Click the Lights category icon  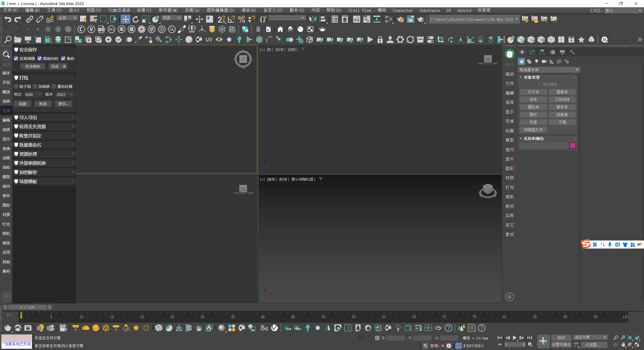[537, 61]
